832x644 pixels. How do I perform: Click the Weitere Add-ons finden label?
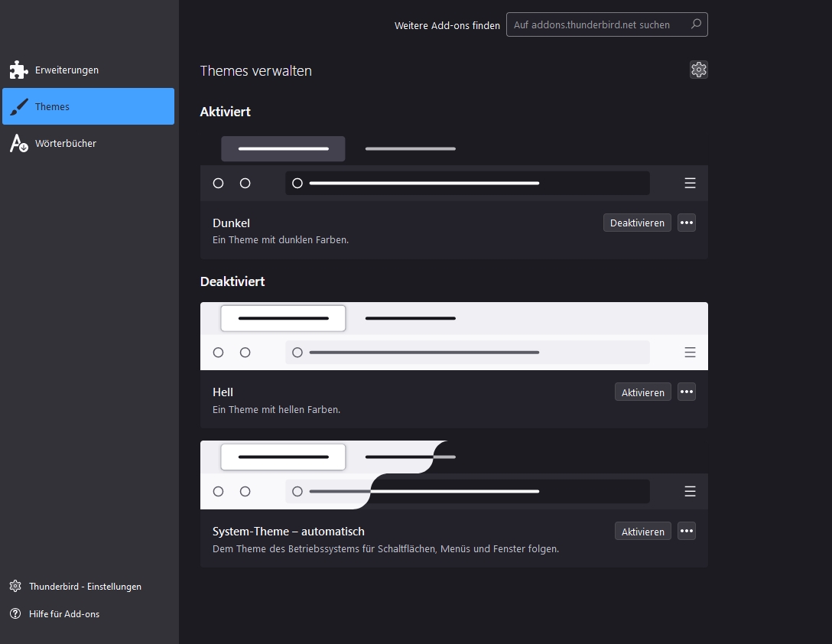click(x=447, y=25)
